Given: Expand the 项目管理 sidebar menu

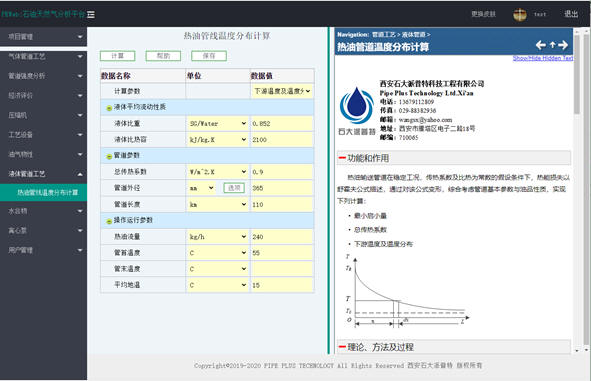Looking at the screenshot, I should [x=43, y=37].
